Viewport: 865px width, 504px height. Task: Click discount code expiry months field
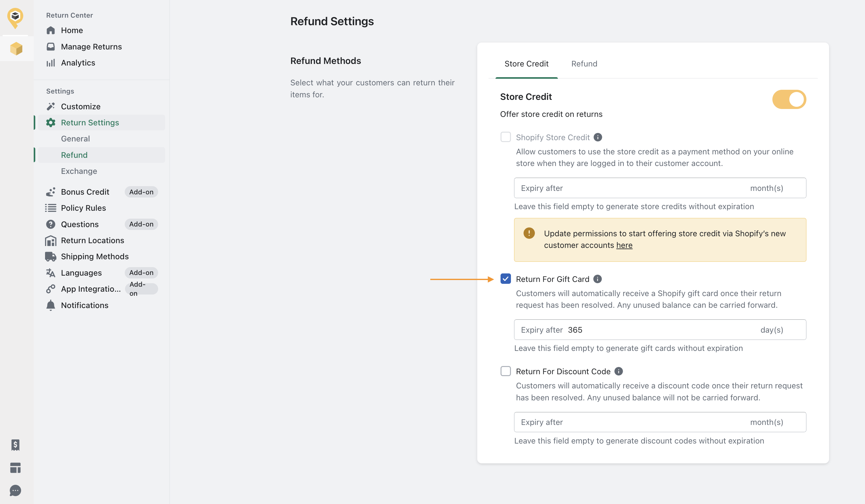(x=660, y=422)
